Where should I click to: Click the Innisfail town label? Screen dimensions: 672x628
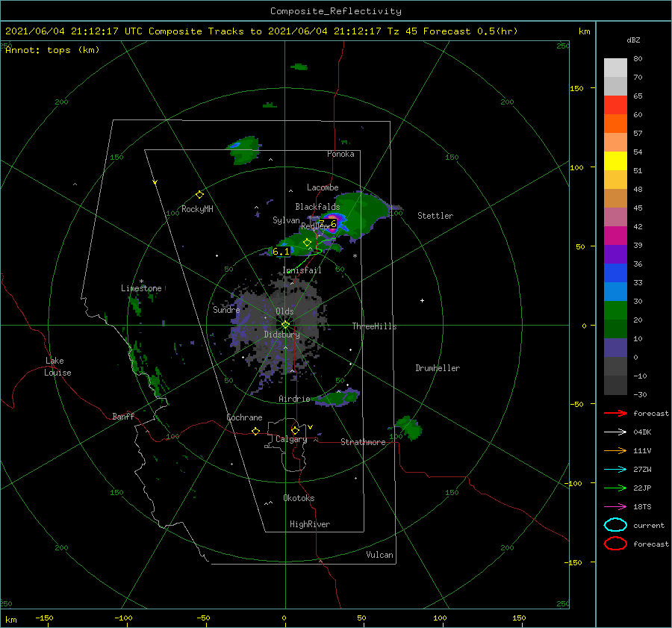pyautogui.click(x=302, y=270)
